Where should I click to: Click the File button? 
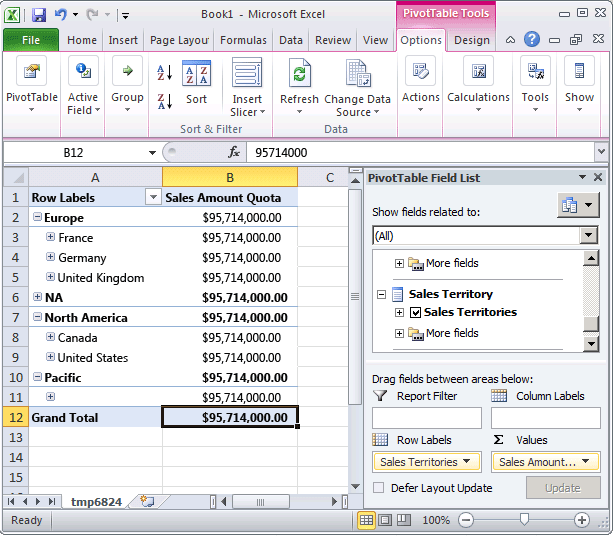[31, 41]
